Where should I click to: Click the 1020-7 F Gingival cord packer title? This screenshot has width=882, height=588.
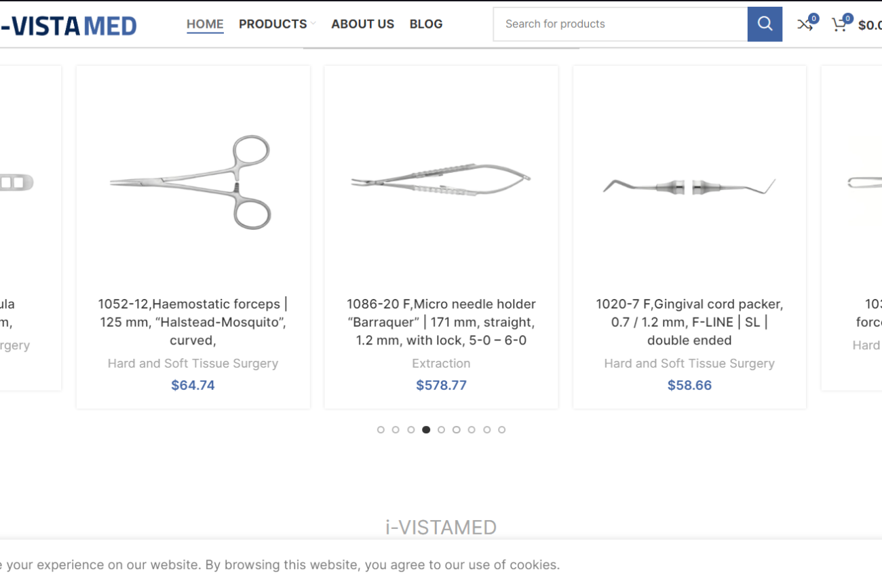(689, 322)
